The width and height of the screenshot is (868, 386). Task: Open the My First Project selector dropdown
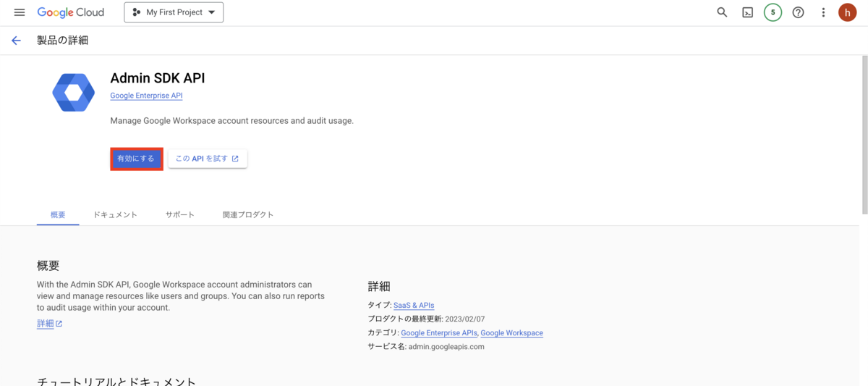[174, 12]
